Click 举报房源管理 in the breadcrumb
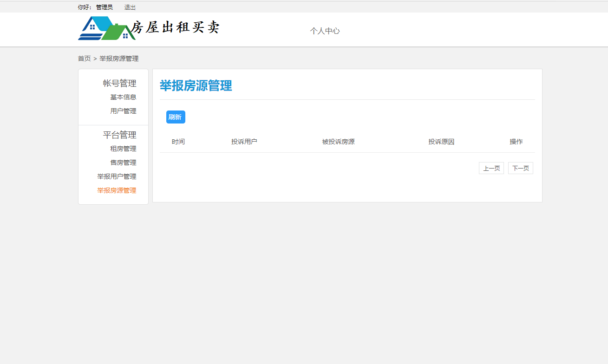The image size is (608, 364). (118, 58)
